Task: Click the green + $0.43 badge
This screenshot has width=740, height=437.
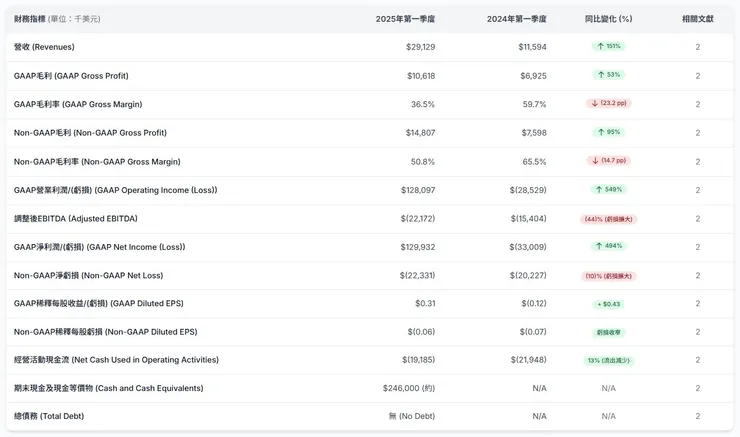Action: tap(608, 304)
